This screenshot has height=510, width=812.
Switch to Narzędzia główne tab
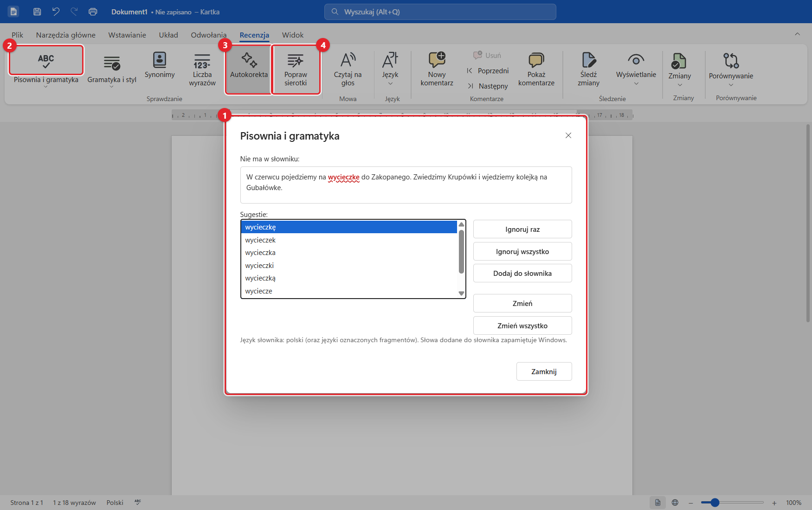[x=66, y=35]
